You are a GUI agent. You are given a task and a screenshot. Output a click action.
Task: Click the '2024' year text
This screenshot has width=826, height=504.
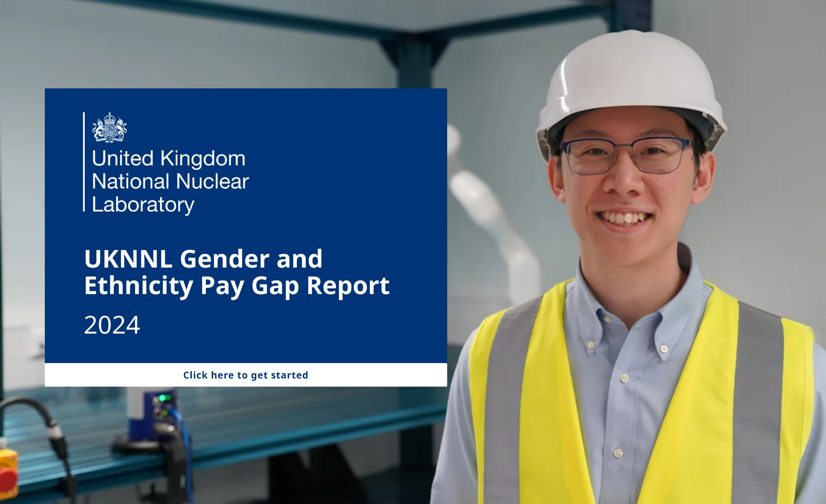[112, 325]
